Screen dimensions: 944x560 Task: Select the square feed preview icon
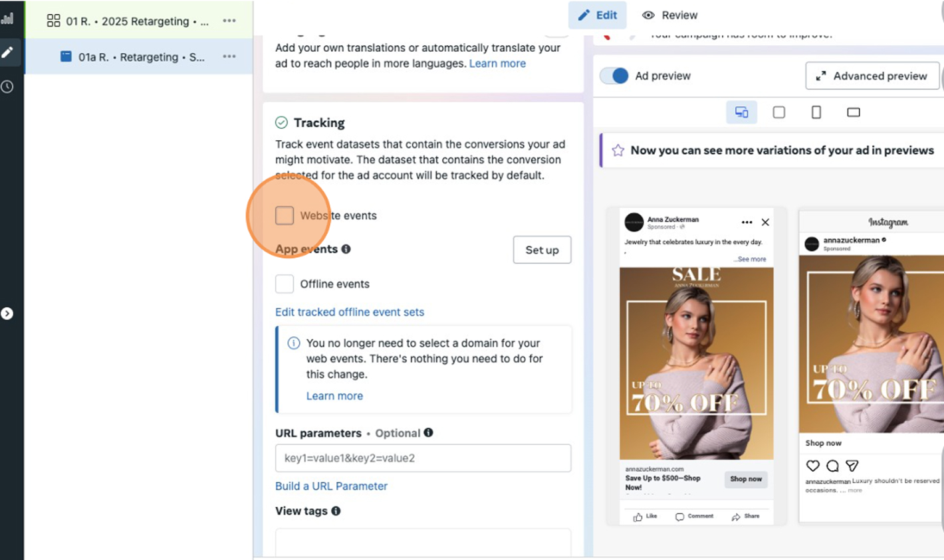point(778,112)
